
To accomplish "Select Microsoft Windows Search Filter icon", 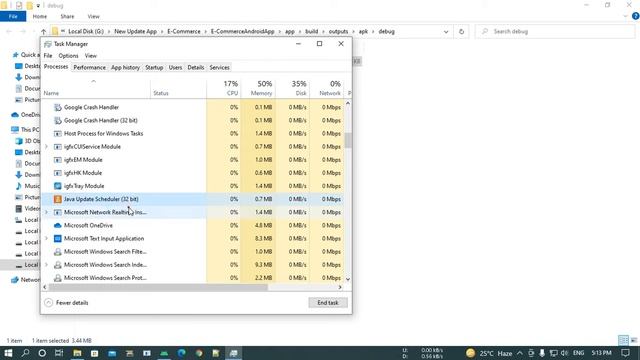I will pos(58,251).
